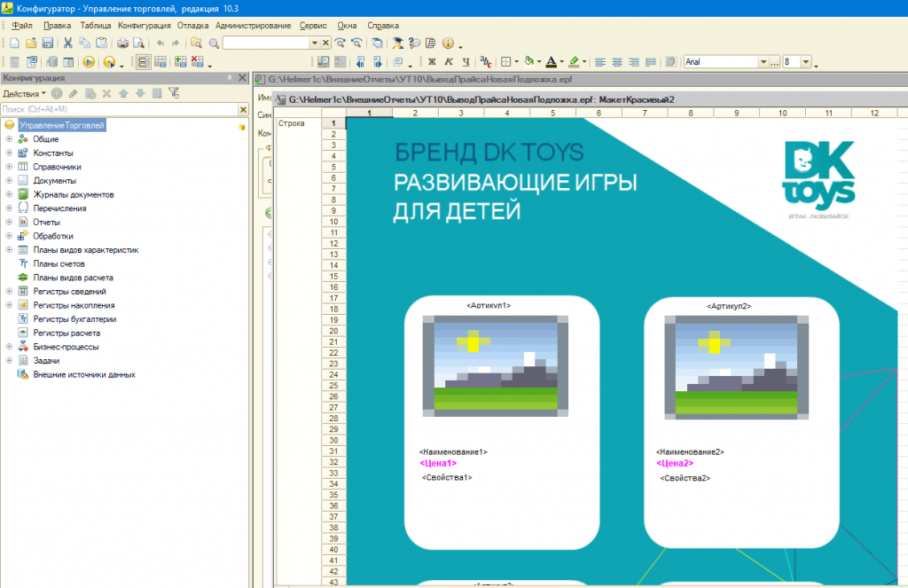Click the Поиск search field in configuration
Viewport: 908px width, 588px height.
coord(120,109)
